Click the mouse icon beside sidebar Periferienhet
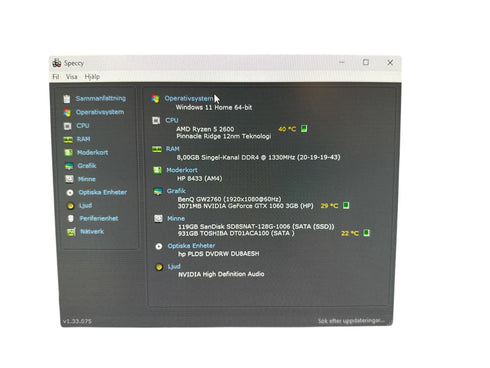 pyautogui.click(x=71, y=219)
